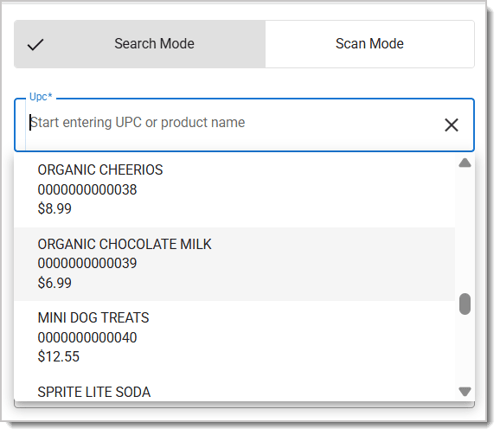Choose ORGANIC CHEERIOS from the list
Image resolution: width=500 pixels, height=435 pixels.
pos(234,189)
